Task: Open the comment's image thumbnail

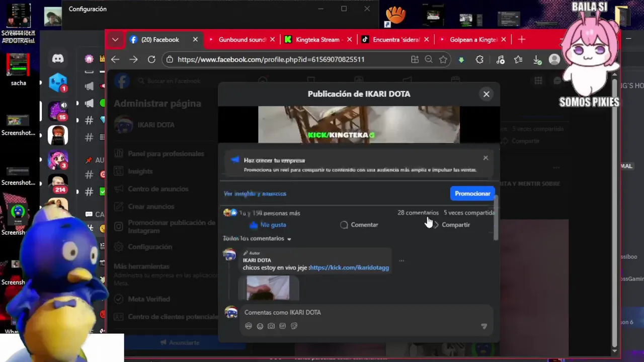Action: (x=268, y=288)
